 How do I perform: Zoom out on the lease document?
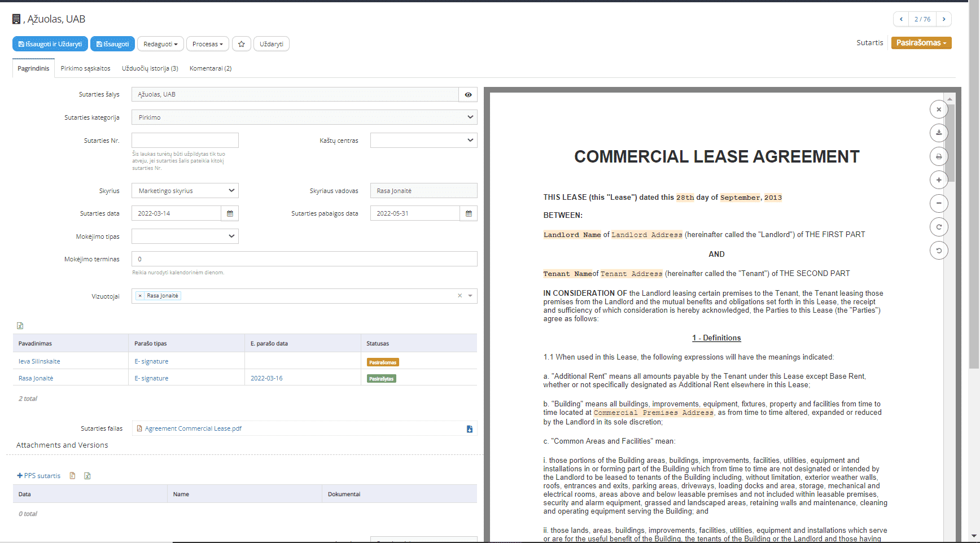pyautogui.click(x=938, y=203)
